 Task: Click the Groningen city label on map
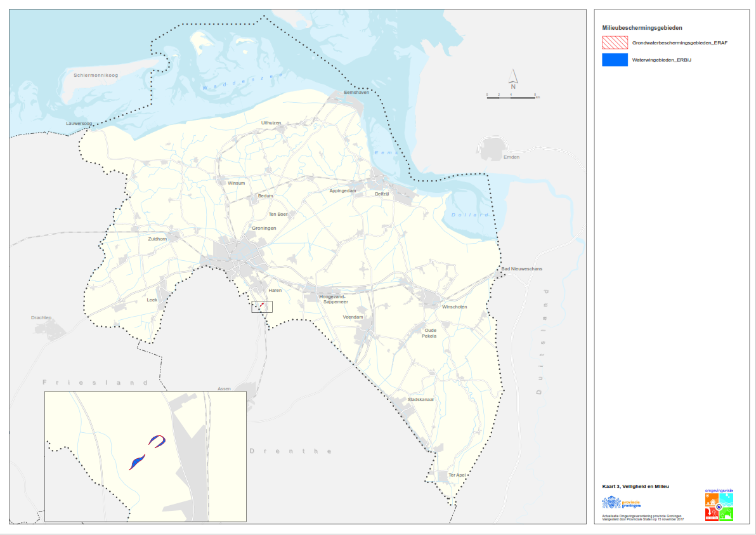(264, 228)
